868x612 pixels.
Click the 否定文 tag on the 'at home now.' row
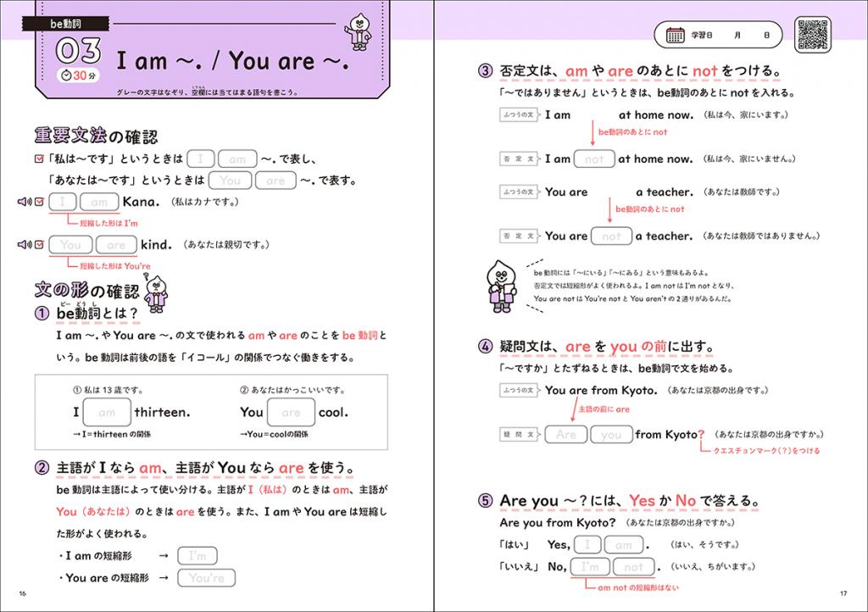click(x=520, y=159)
